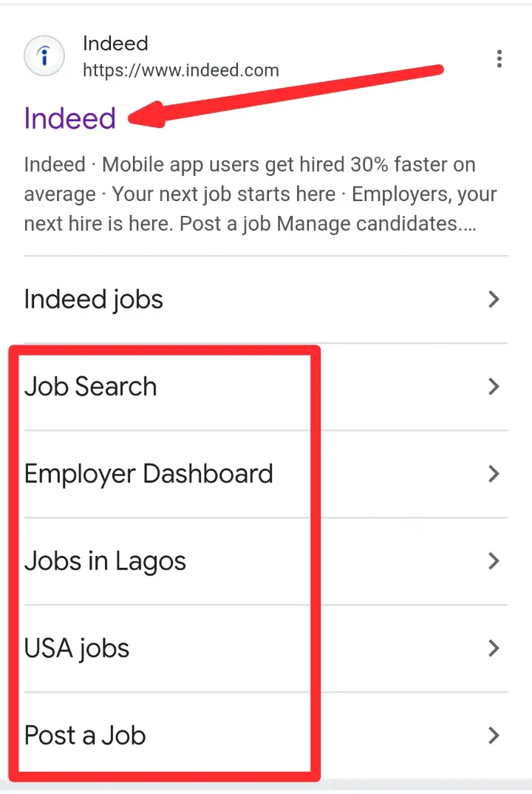Open the Jobs in Lagos sitelink
Viewport: 532px width, 794px height.
[x=105, y=561]
